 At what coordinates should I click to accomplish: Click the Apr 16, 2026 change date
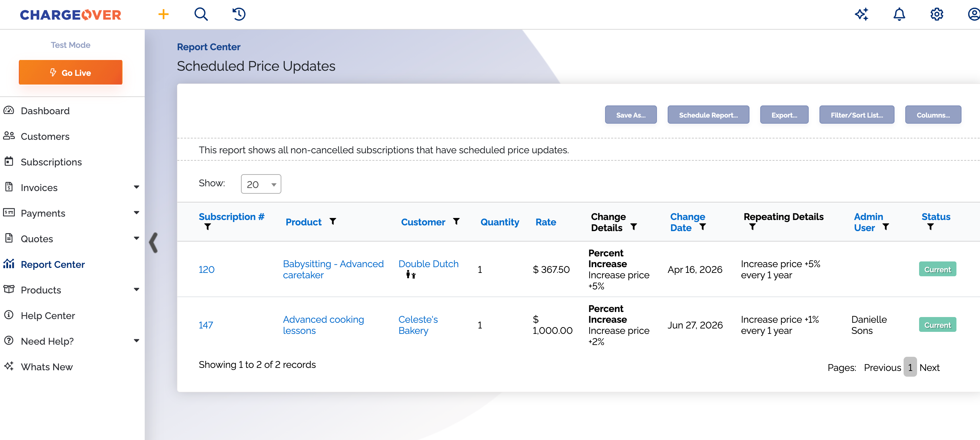point(694,269)
